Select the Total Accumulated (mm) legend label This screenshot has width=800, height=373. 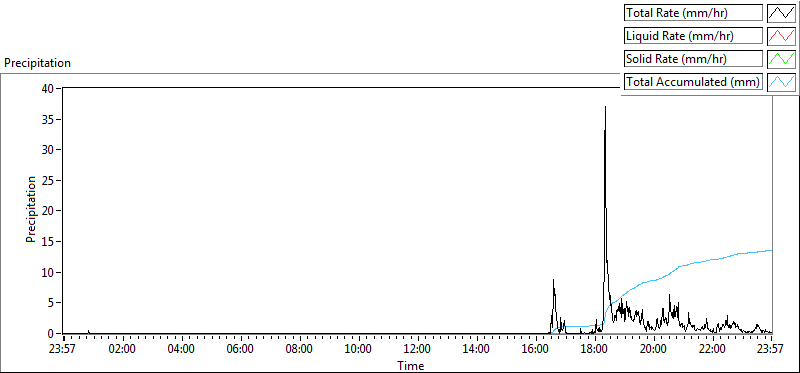point(693,82)
